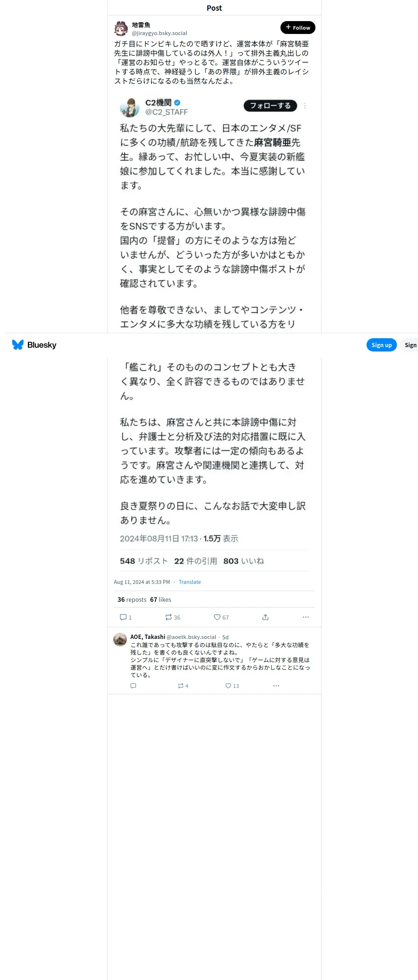Open AOE, Takashi's avatar

pyautogui.click(x=120, y=639)
